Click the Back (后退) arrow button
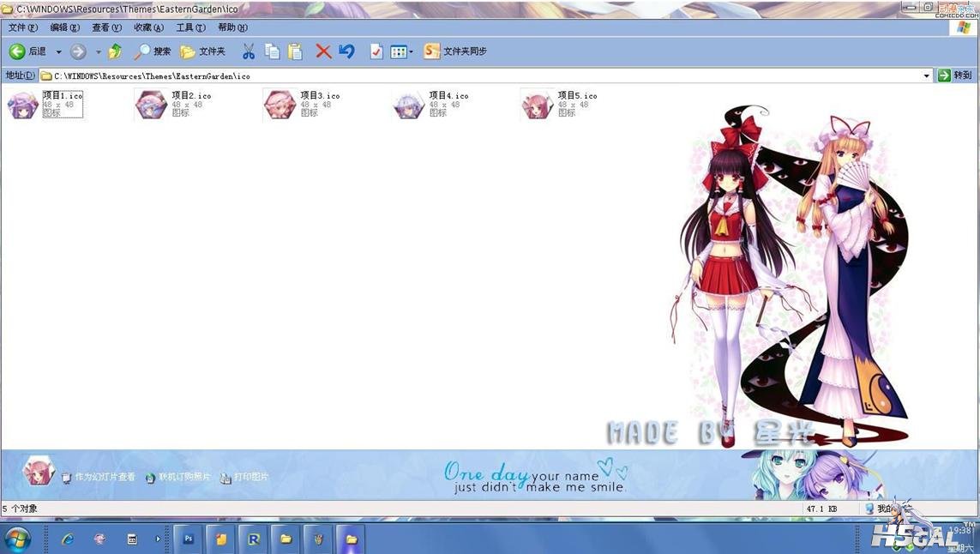The height and width of the screenshot is (554, 980). tap(17, 51)
